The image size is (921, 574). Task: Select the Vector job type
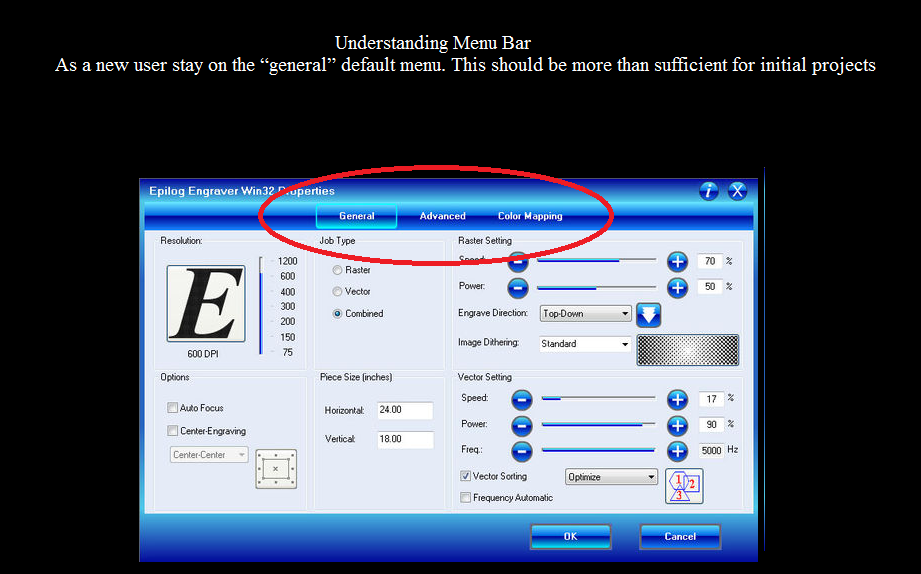point(337,291)
